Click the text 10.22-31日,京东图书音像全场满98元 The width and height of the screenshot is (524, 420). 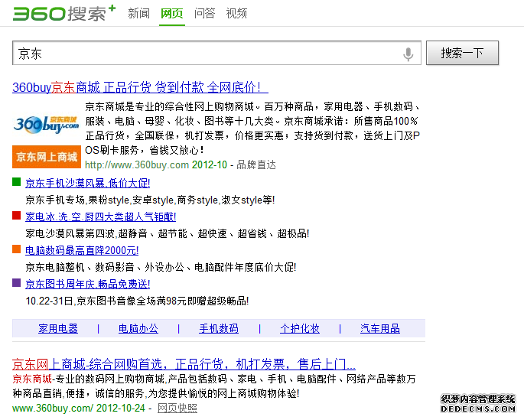(x=137, y=301)
